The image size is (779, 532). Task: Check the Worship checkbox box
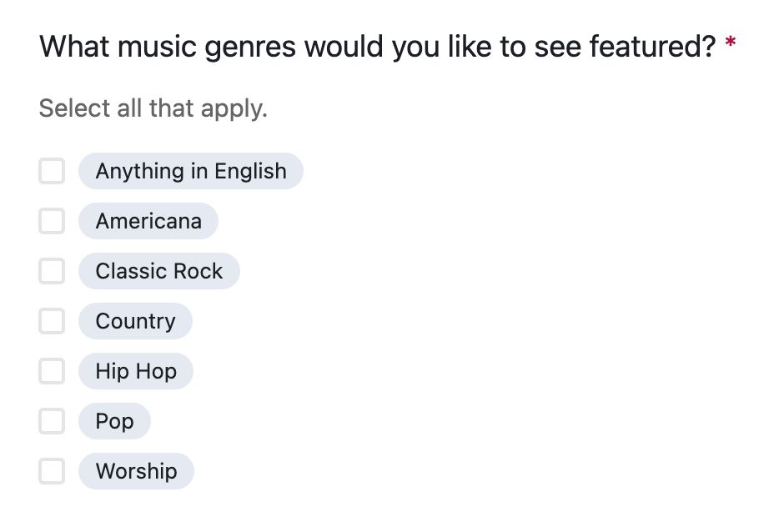[52, 471]
